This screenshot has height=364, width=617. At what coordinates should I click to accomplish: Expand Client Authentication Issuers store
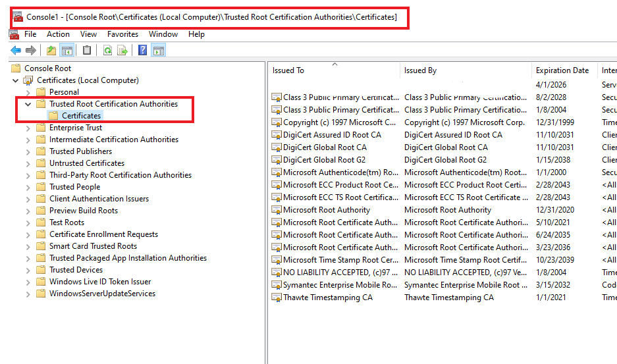[28, 199]
